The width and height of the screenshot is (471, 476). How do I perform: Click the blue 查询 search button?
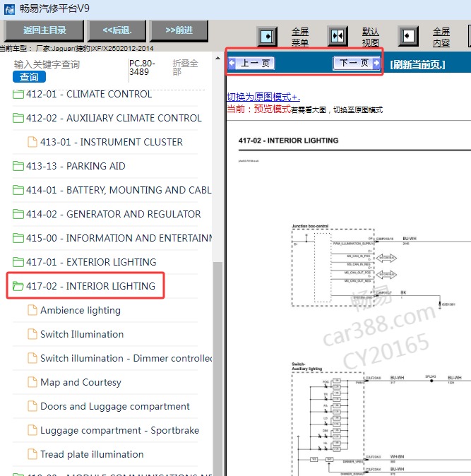point(29,77)
